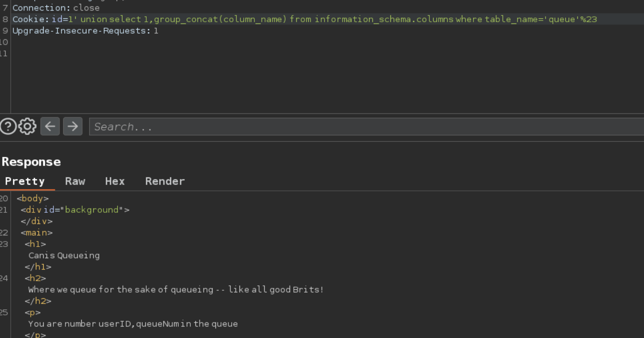Switch to the Hex response tab
This screenshot has height=338, width=644.
click(x=115, y=181)
